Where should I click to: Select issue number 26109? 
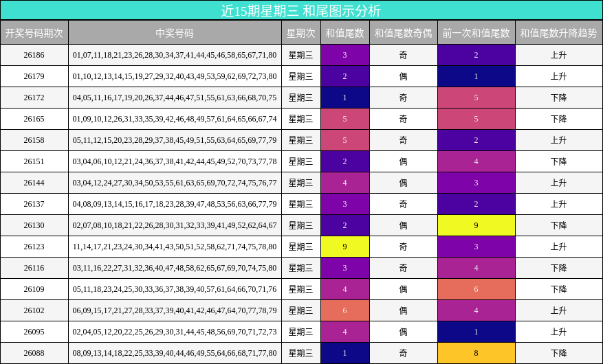pyautogui.click(x=34, y=289)
